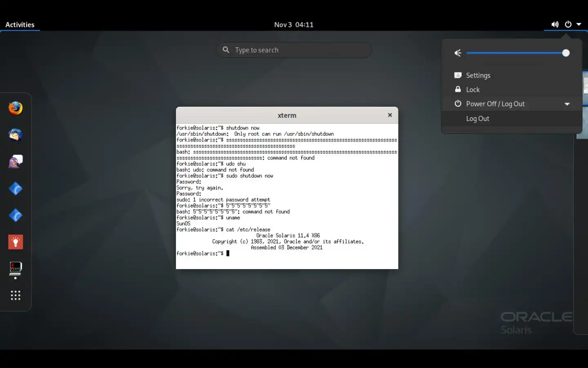Click the volume icon in top bar
The height and width of the screenshot is (368, 588).
pyautogui.click(x=555, y=25)
